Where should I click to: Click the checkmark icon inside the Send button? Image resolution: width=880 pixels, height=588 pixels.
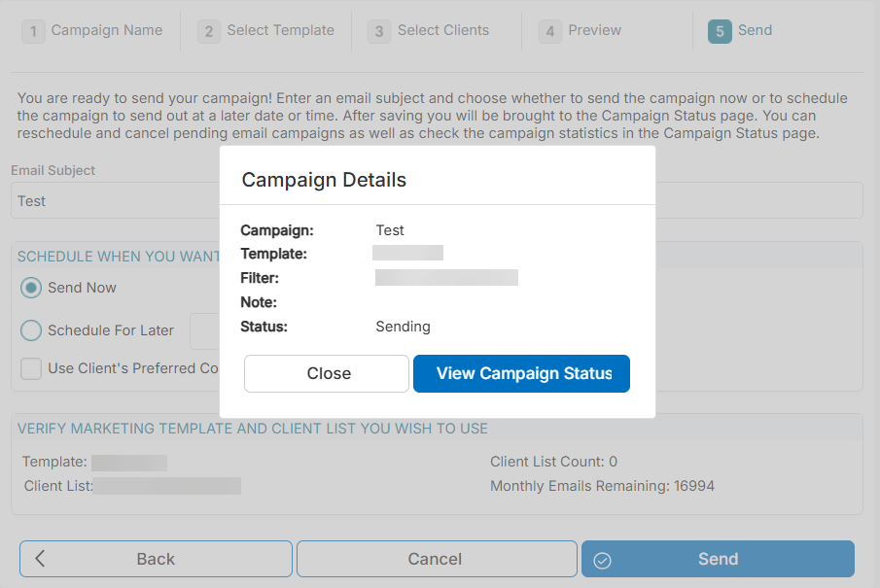(x=603, y=559)
